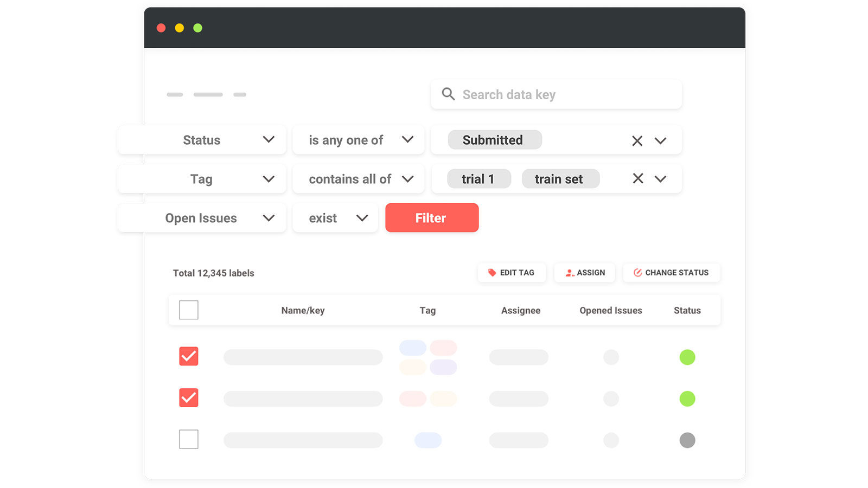Select the Submitted chip
The height and width of the screenshot is (488, 868).
pos(495,140)
